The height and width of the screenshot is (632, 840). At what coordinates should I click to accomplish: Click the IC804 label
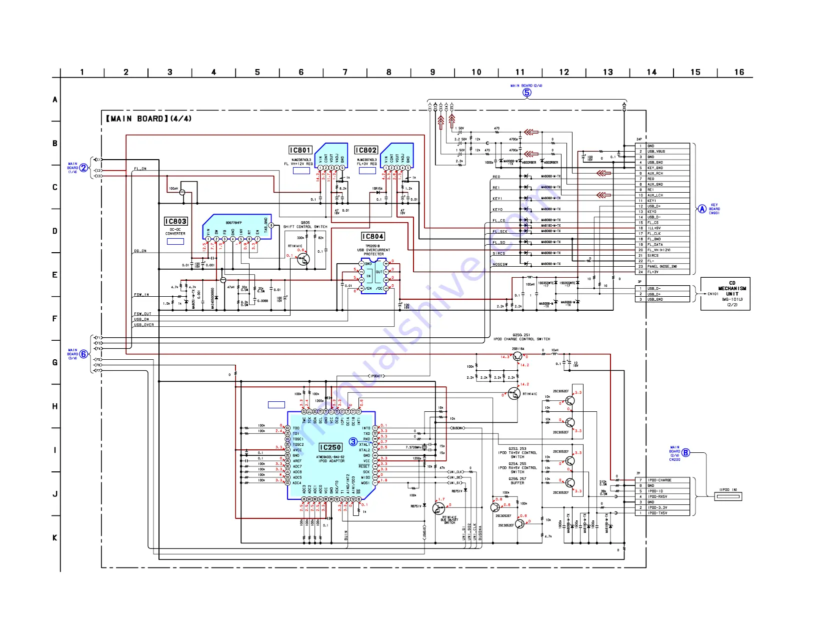[373, 236]
